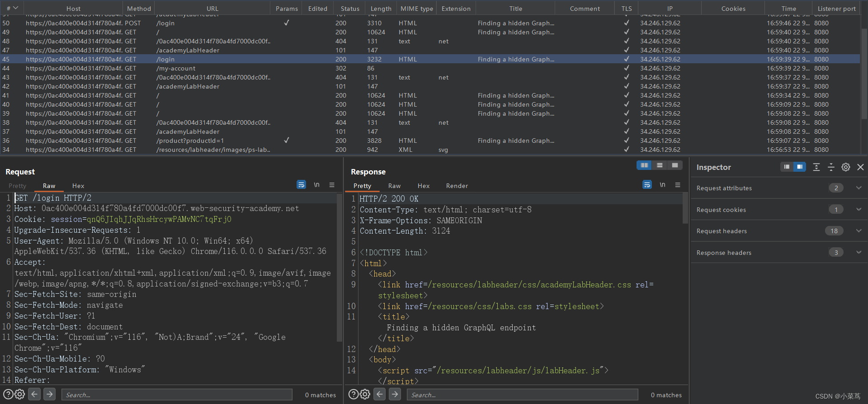868x404 pixels.
Task: Sort by Method column header
Action: click(x=139, y=8)
